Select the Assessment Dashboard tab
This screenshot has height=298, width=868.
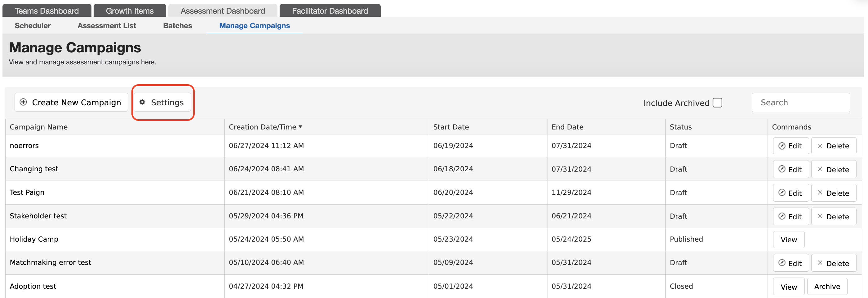point(223,11)
